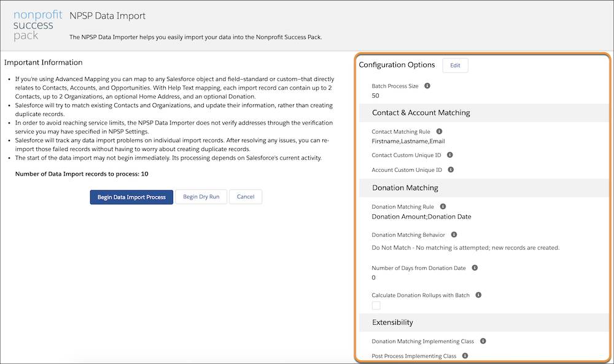The image size is (614, 364).
Task: Select the Firstname,Lastname,Email matching rule value
Action: [x=408, y=141]
